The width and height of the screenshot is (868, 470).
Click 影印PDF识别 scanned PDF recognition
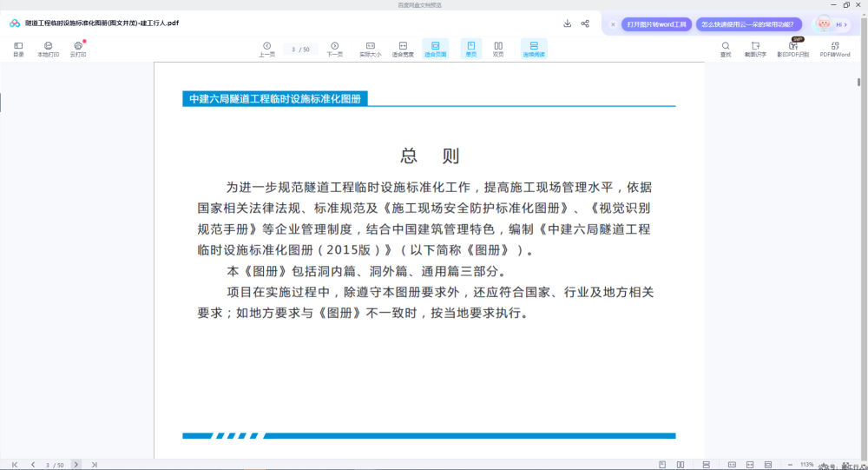click(792, 49)
